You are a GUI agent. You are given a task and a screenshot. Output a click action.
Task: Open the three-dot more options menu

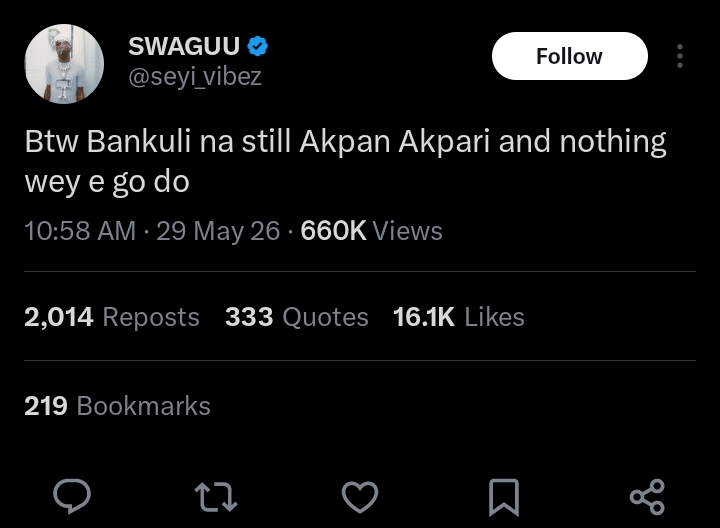point(680,56)
